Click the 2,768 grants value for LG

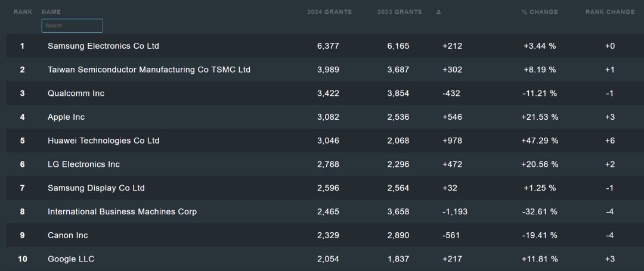[328, 164]
